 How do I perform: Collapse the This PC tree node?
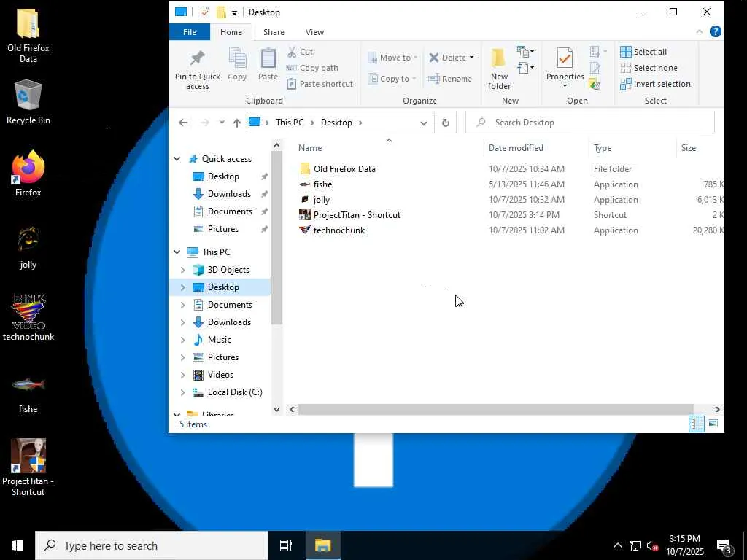click(177, 252)
